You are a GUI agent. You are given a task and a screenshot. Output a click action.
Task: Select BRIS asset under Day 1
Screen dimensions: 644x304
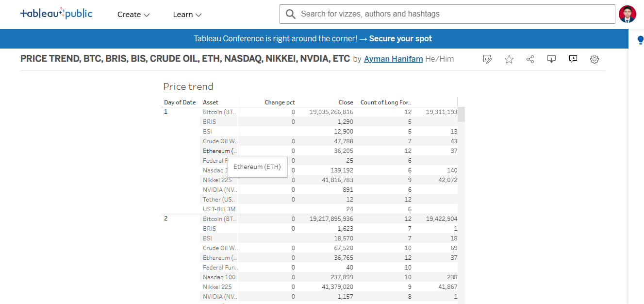click(x=210, y=122)
